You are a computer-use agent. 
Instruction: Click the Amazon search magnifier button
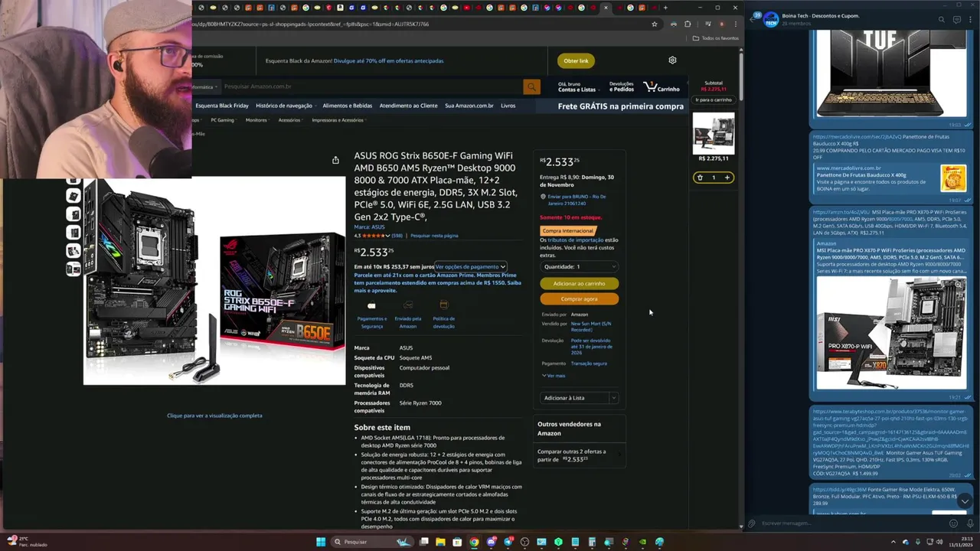pos(531,86)
